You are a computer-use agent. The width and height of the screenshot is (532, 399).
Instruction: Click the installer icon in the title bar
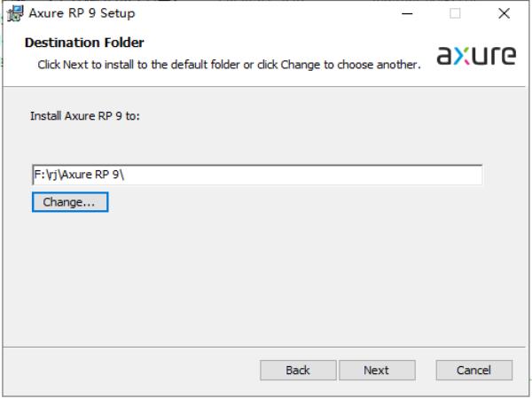pyautogui.click(x=15, y=13)
